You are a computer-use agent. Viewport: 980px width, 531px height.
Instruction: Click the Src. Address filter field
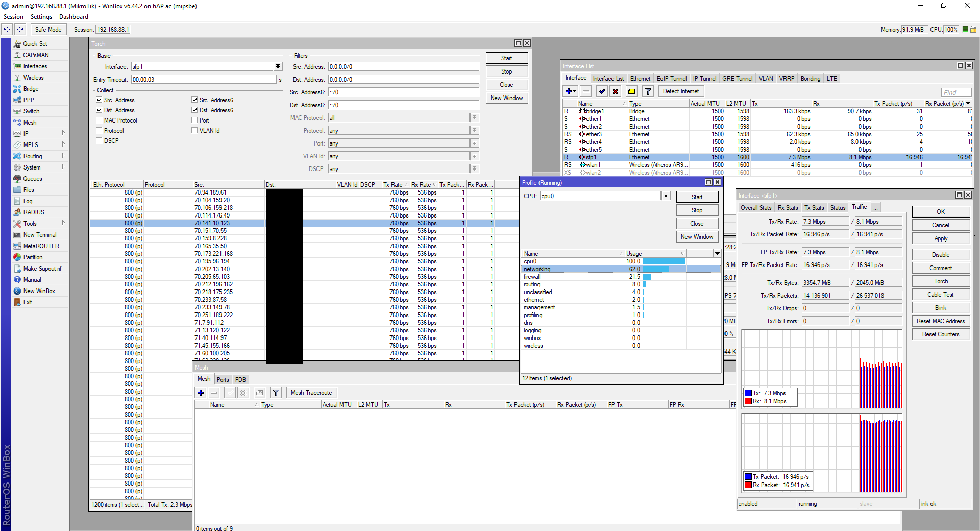pyautogui.click(x=403, y=67)
